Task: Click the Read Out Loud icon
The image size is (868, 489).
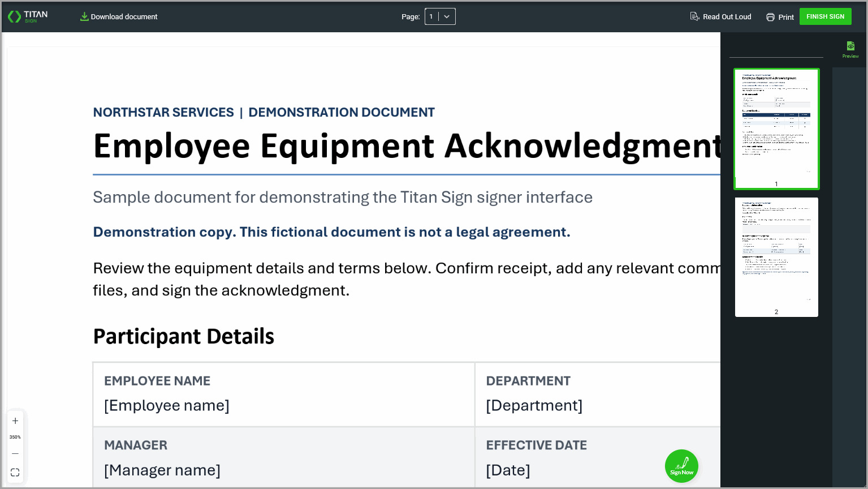Action: click(695, 16)
